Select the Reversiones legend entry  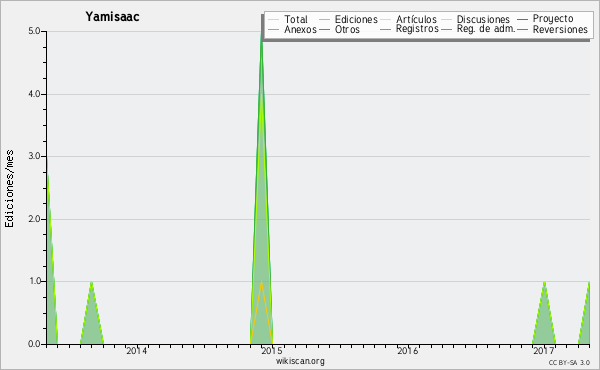click(560, 29)
